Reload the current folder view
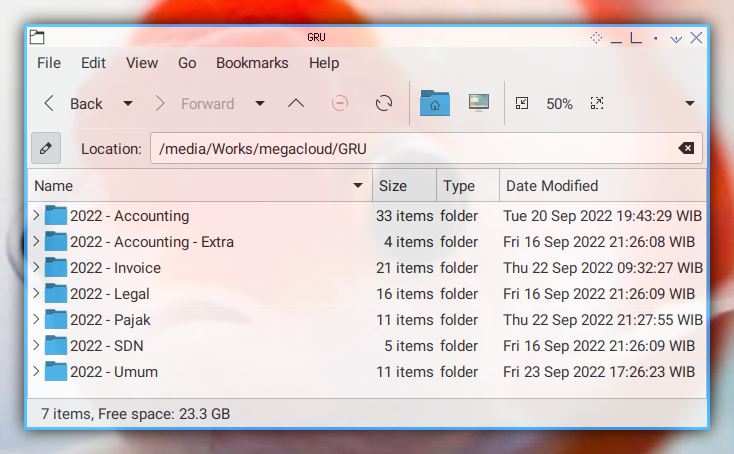Viewport: 734px width, 454px height. pyautogui.click(x=384, y=103)
